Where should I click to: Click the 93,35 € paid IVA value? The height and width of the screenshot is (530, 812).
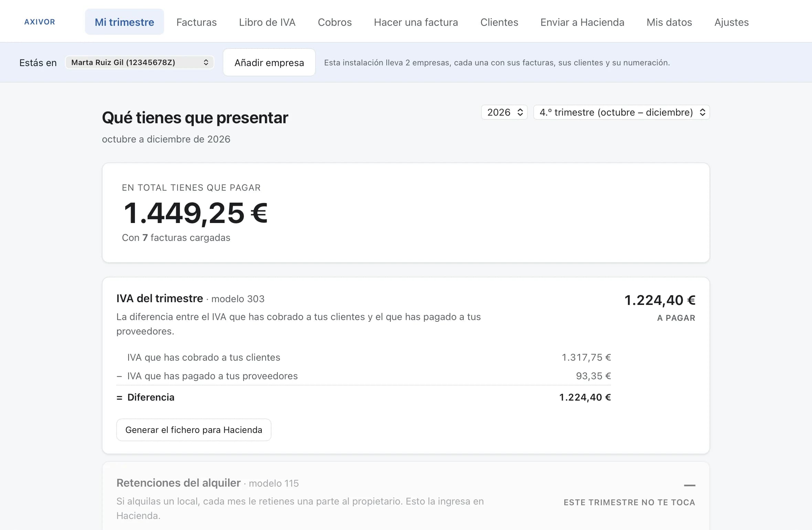[x=594, y=376]
